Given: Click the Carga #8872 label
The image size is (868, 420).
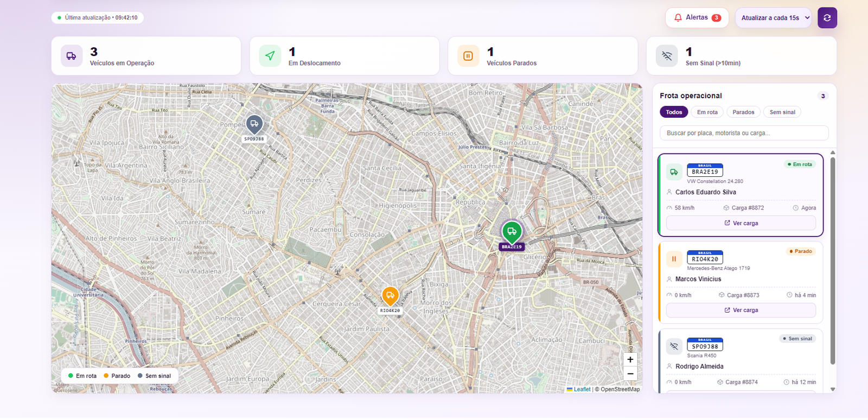Looking at the screenshot, I should 748,208.
